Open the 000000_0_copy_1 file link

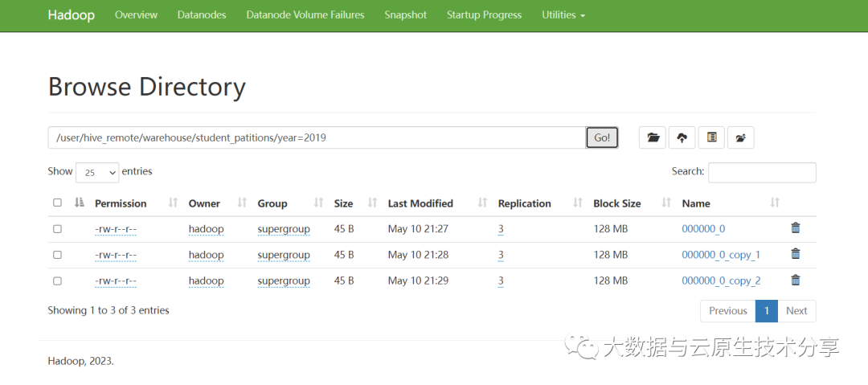720,255
